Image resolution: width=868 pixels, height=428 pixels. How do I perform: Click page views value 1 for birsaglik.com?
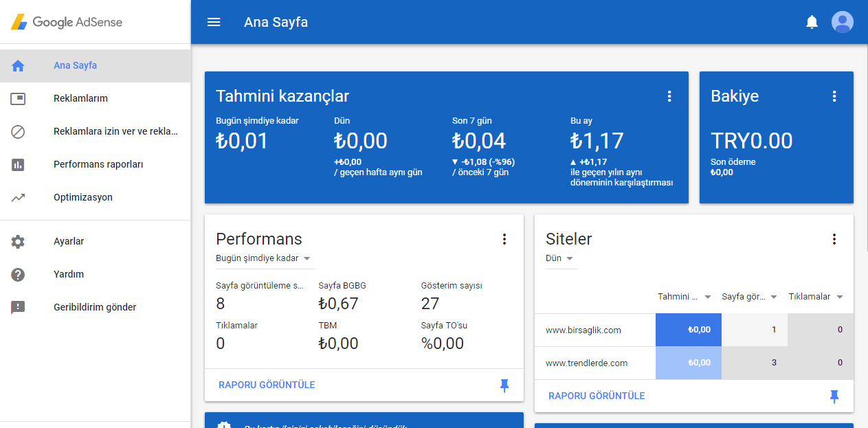coord(755,330)
